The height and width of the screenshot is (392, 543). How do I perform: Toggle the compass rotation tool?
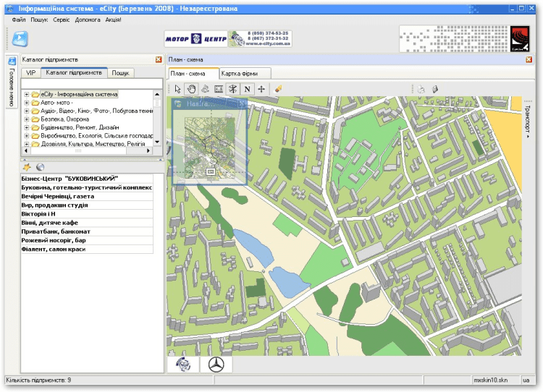pos(233,89)
